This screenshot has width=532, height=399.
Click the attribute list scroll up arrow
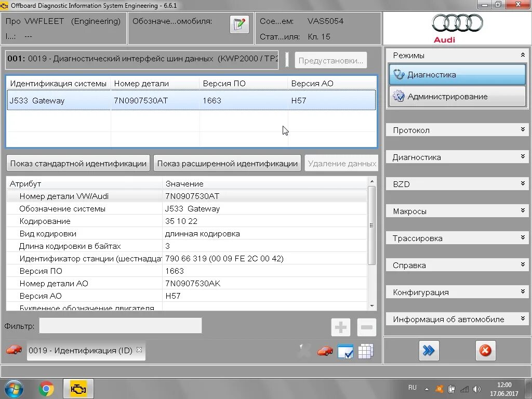pos(372,181)
